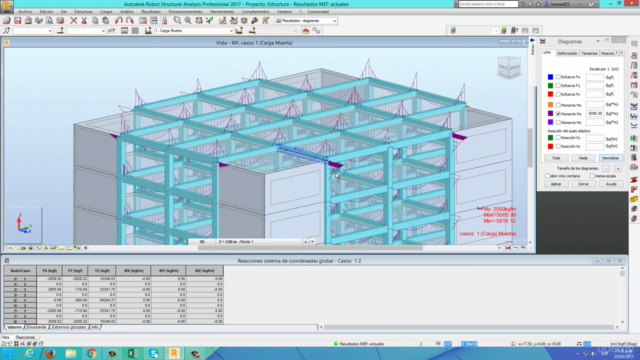Enable Reacción Ky checkbox
This screenshot has height=360, width=640.
[x=558, y=138]
